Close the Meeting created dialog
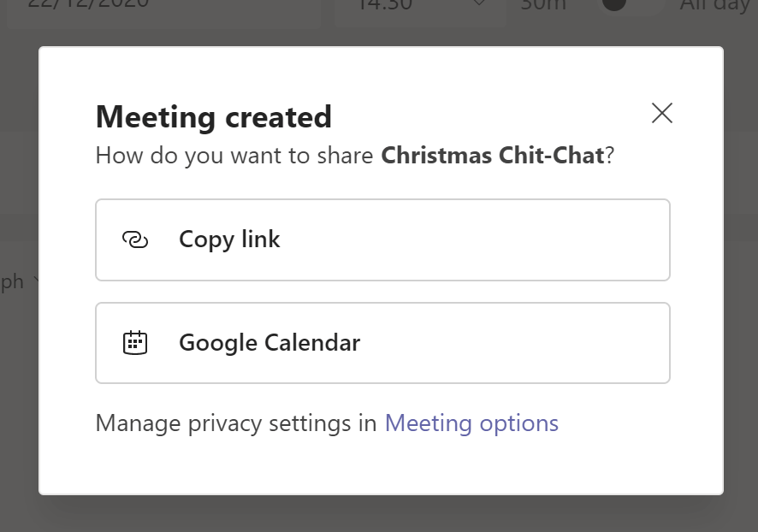Viewport: 758px width, 532px height. [x=661, y=113]
